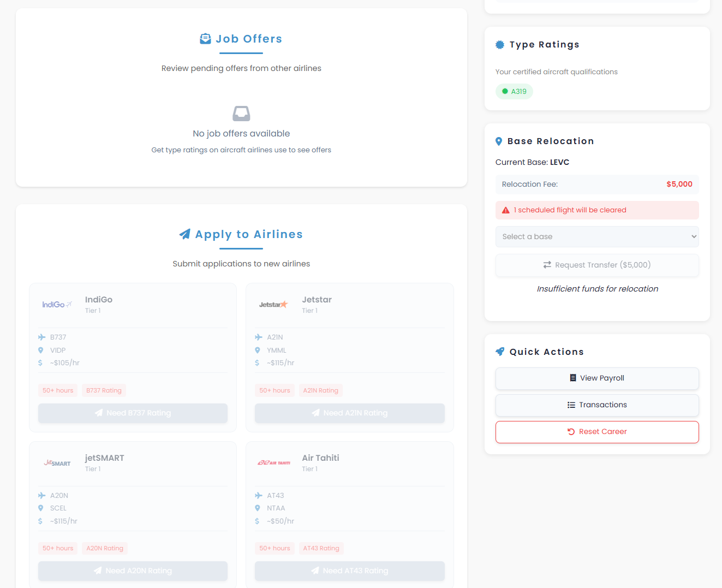The width and height of the screenshot is (722, 588).
Task: Click the 'Apply to Airlines' section heading
Action: click(x=249, y=235)
